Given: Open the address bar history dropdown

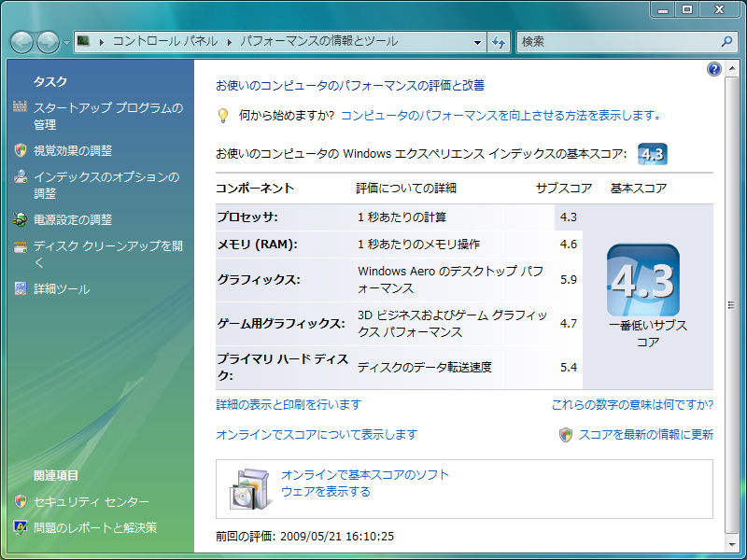Looking at the screenshot, I should pyautogui.click(x=477, y=42).
